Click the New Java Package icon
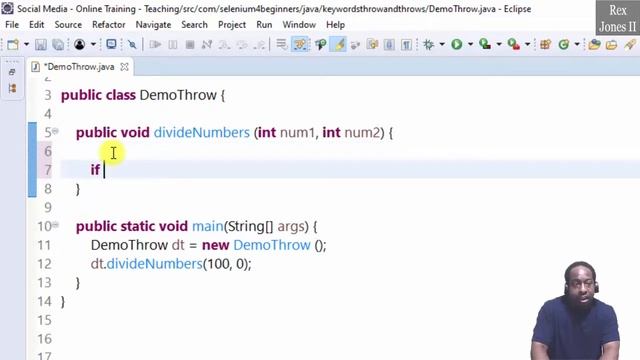 (x=546, y=44)
